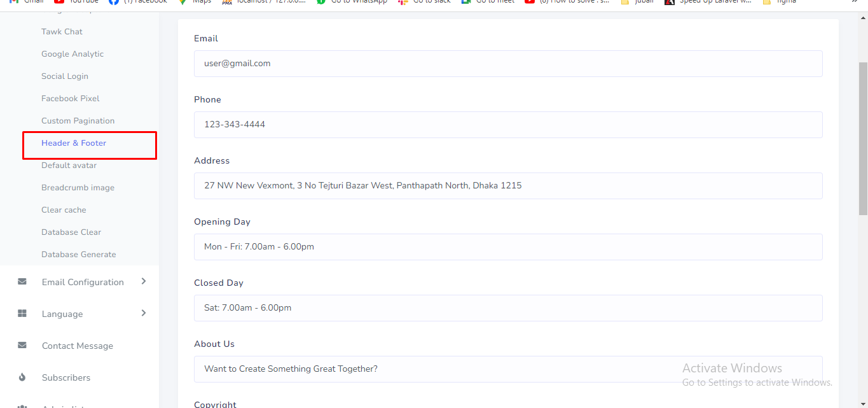Focus the Email input field
The image size is (868, 408).
pyautogui.click(x=508, y=64)
